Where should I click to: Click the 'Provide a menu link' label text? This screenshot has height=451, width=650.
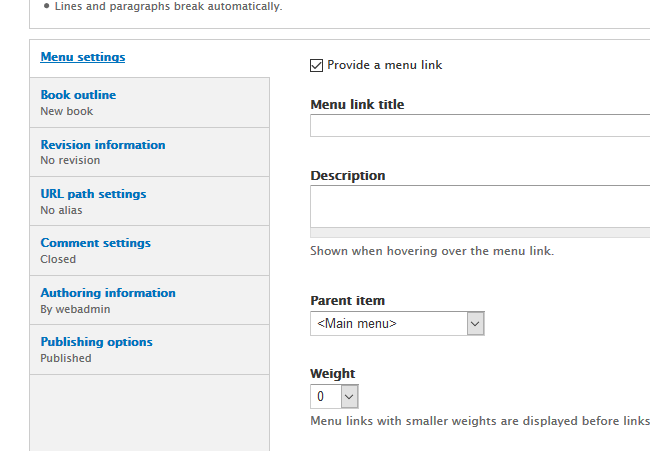[x=384, y=65]
